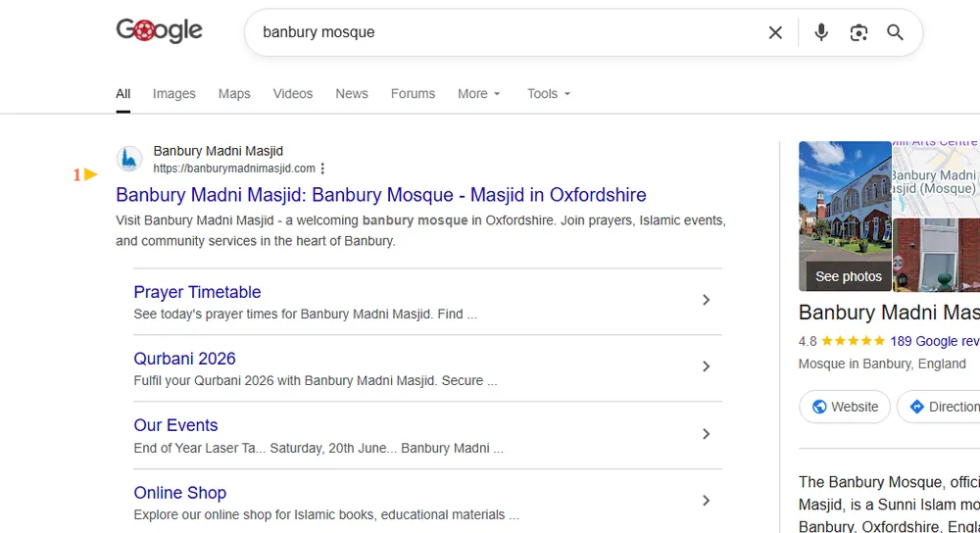Click the 'Visit Banbury Madni Masjid' result snippet
The image size is (980, 533).
tap(420, 230)
